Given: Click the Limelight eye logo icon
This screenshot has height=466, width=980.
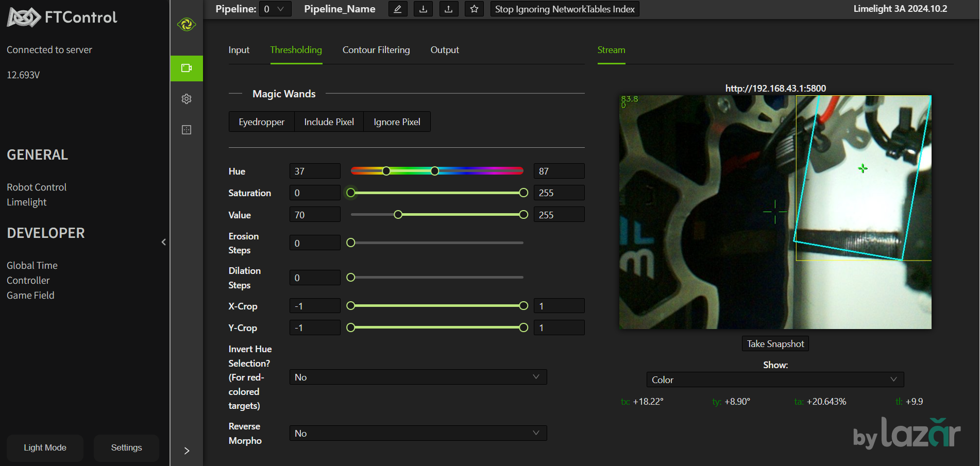Looking at the screenshot, I should point(187,24).
